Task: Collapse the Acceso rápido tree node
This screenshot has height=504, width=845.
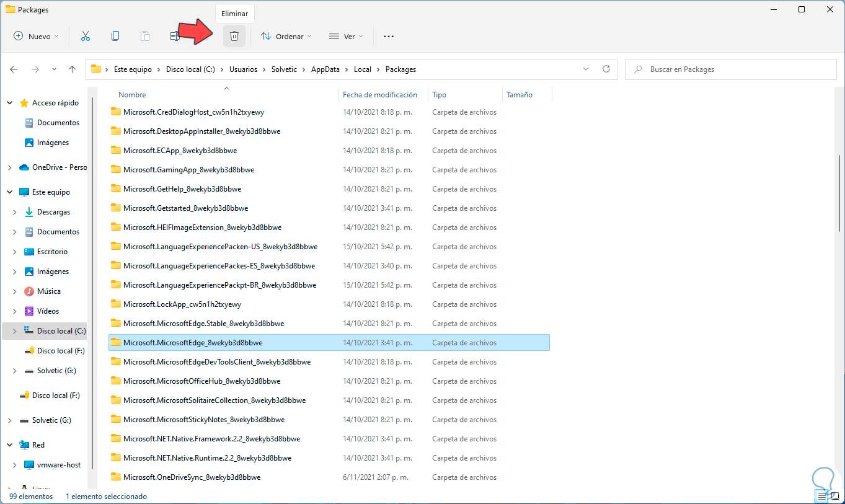Action: click(9, 103)
